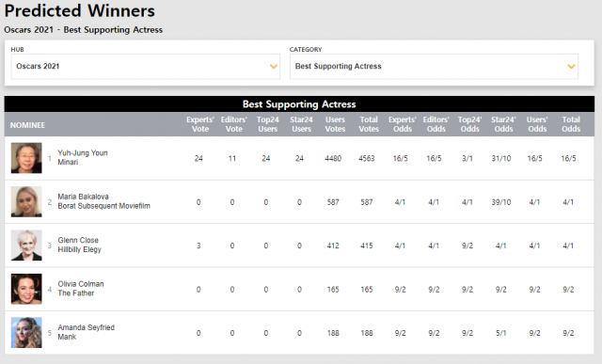Image resolution: width=602 pixels, height=364 pixels.
Task: Click the Category dropdown orange chevron arrow
Action: [571, 67]
